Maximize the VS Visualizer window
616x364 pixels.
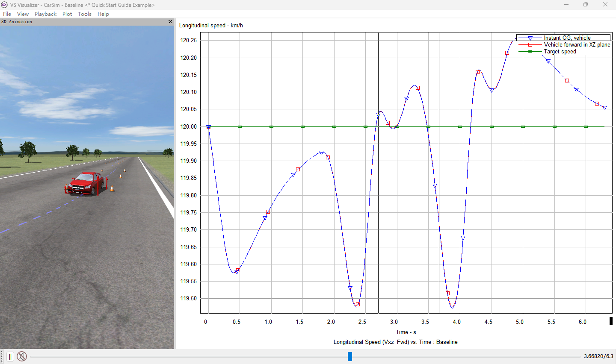click(x=585, y=5)
